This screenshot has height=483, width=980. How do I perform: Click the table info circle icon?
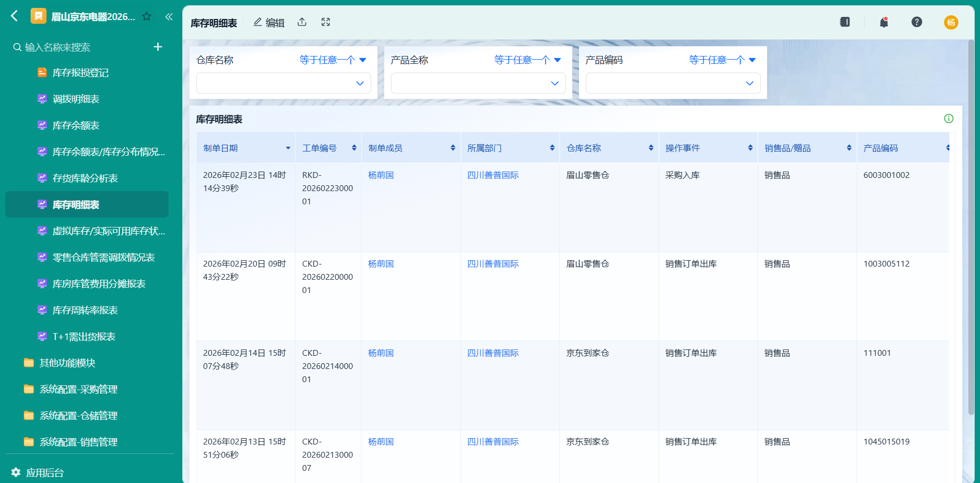tap(949, 119)
